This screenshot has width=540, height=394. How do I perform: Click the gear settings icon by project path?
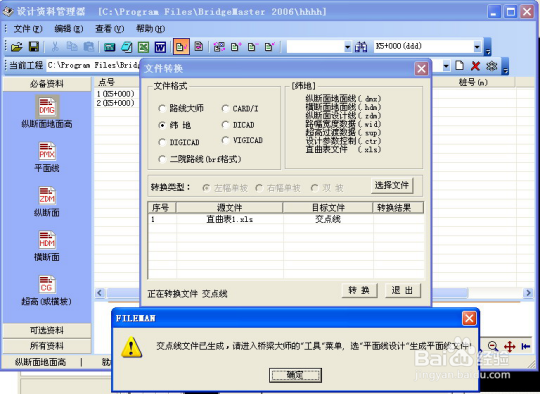coord(492,65)
